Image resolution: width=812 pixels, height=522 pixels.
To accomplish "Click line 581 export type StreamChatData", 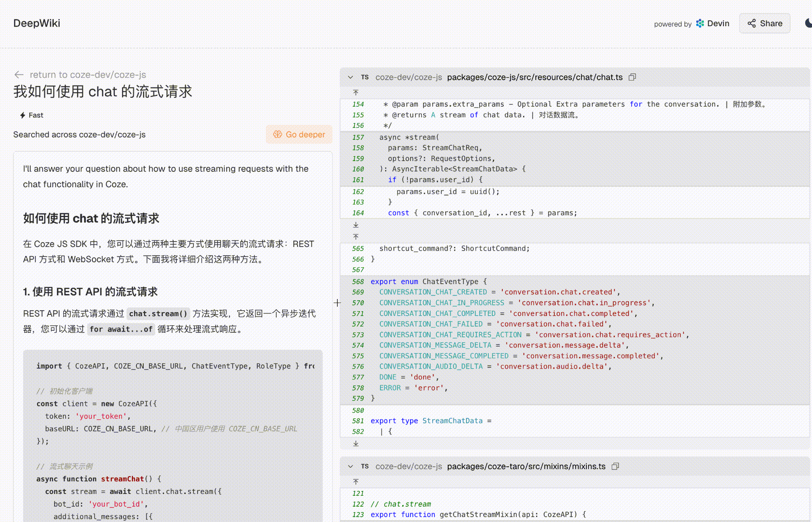I will (431, 421).
